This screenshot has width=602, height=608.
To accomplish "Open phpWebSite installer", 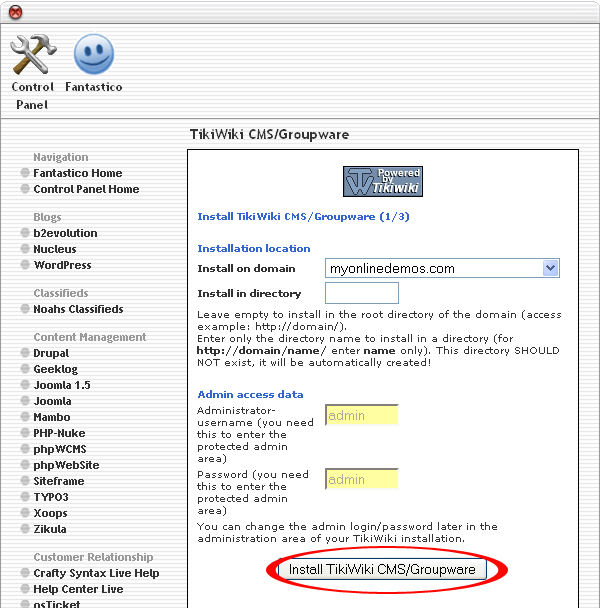I will click(x=66, y=465).
